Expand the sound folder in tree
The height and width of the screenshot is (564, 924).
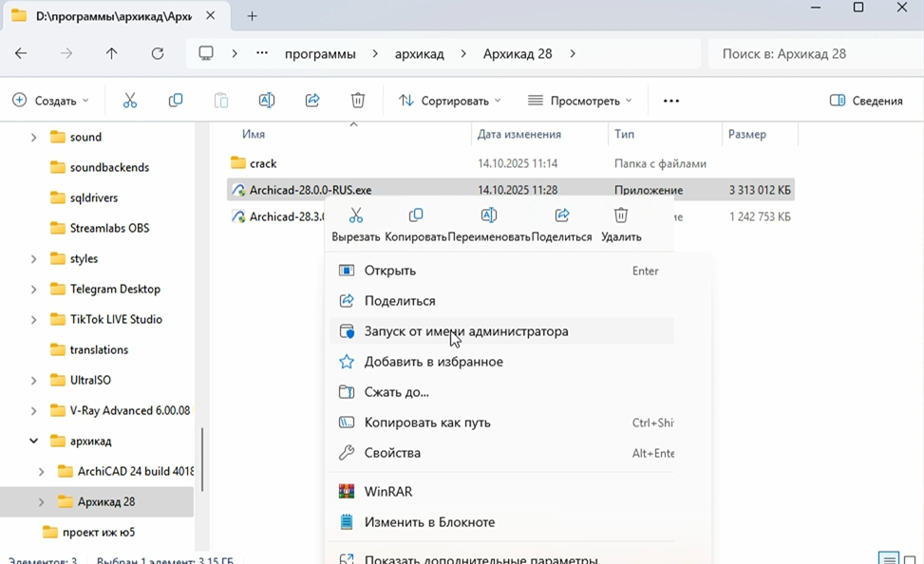tap(33, 138)
